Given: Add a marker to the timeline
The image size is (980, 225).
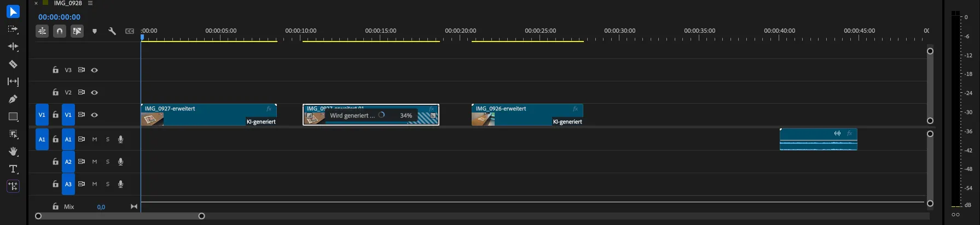Looking at the screenshot, I should click(x=95, y=31).
